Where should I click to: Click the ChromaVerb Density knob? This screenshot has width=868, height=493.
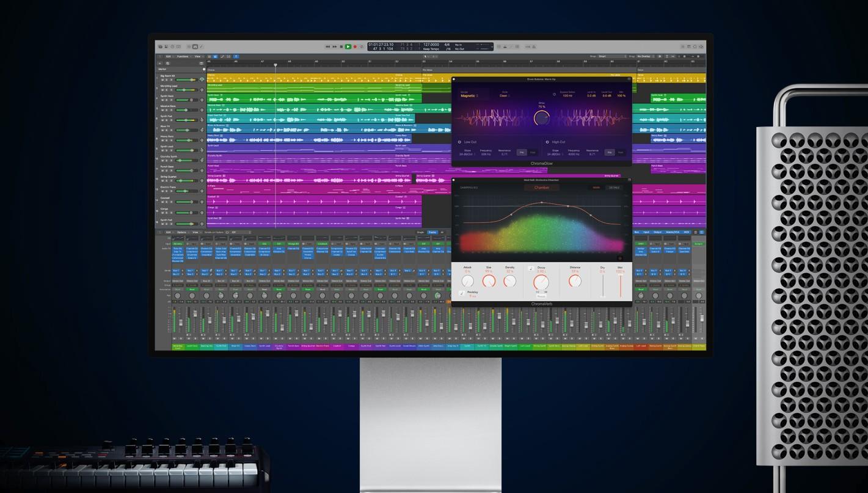point(510,281)
